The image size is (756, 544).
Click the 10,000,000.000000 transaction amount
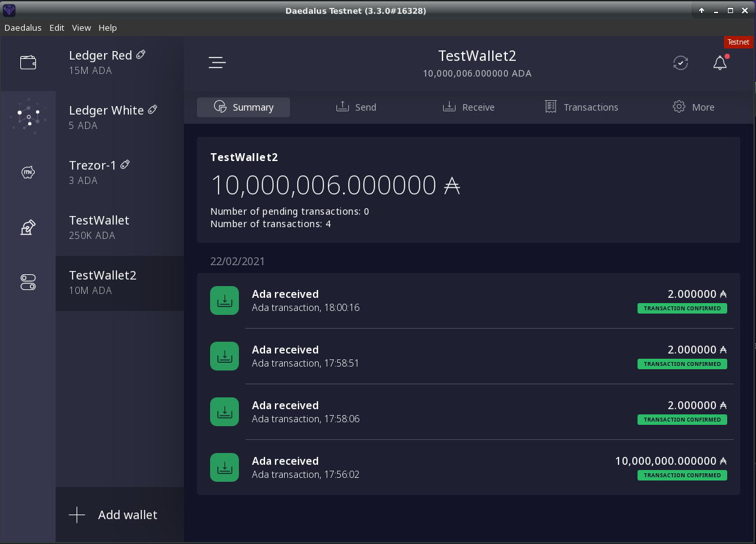pos(671,461)
